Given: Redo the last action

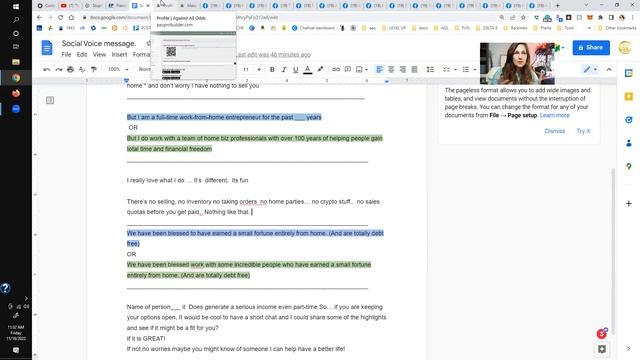Looking at the screenshot, I should [x=59, y=69].
